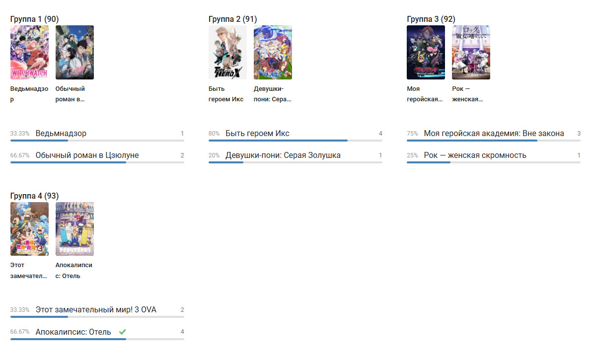Click the Группа 1 (90) heading

pos(34,19)
